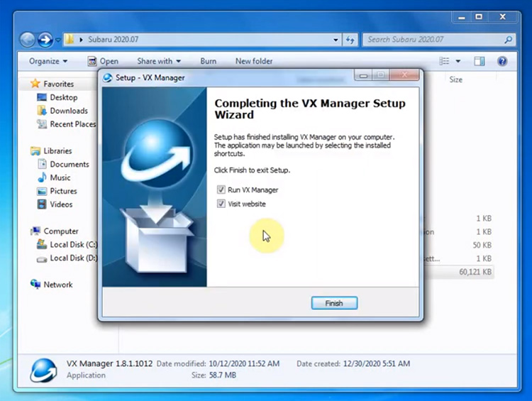Click VX Manager 1.8.1.1012 name in details pane
The image size is (532, 401).
tap(109, 363)
